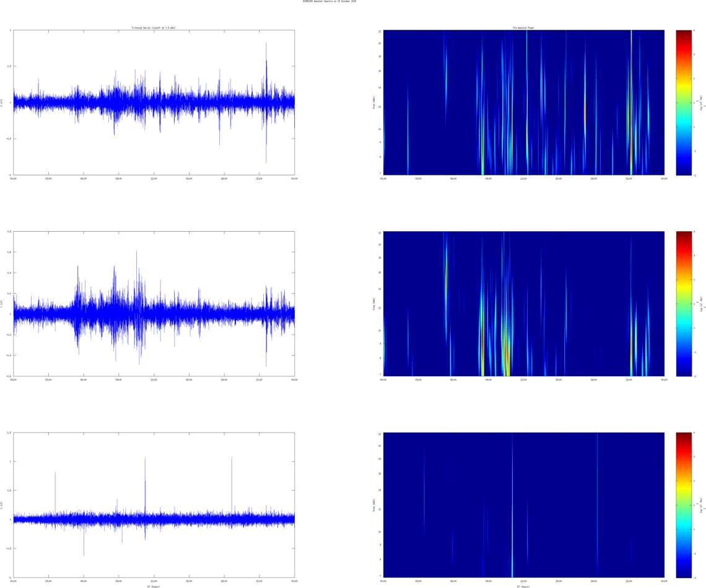
Task: Click the top wavelet power spectrogram
Action: pos(524,102)
